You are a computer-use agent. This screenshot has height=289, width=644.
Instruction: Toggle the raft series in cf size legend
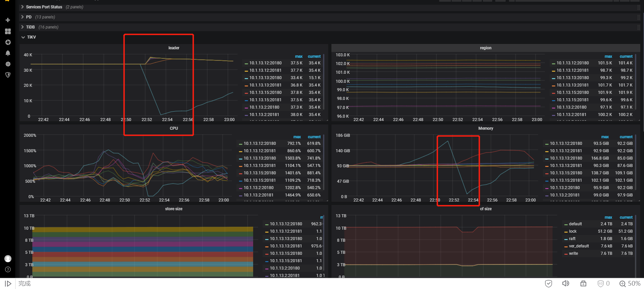tap(572, 239)
